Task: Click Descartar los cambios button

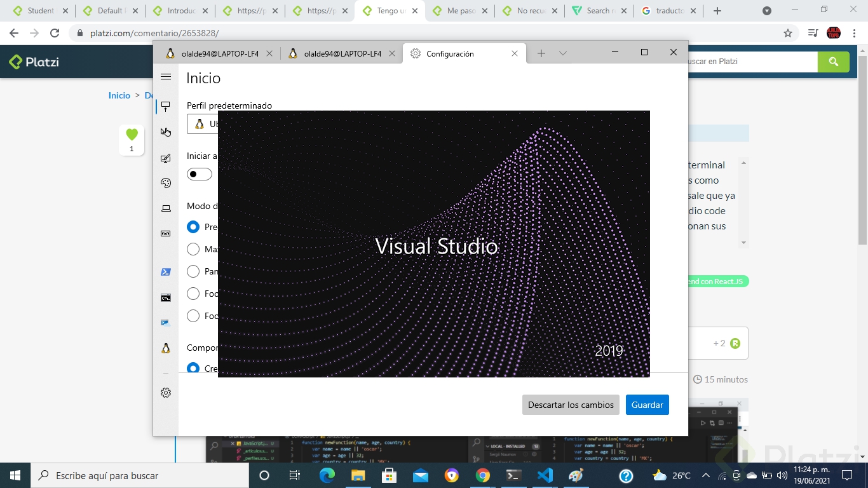Action: coord(571,405)
